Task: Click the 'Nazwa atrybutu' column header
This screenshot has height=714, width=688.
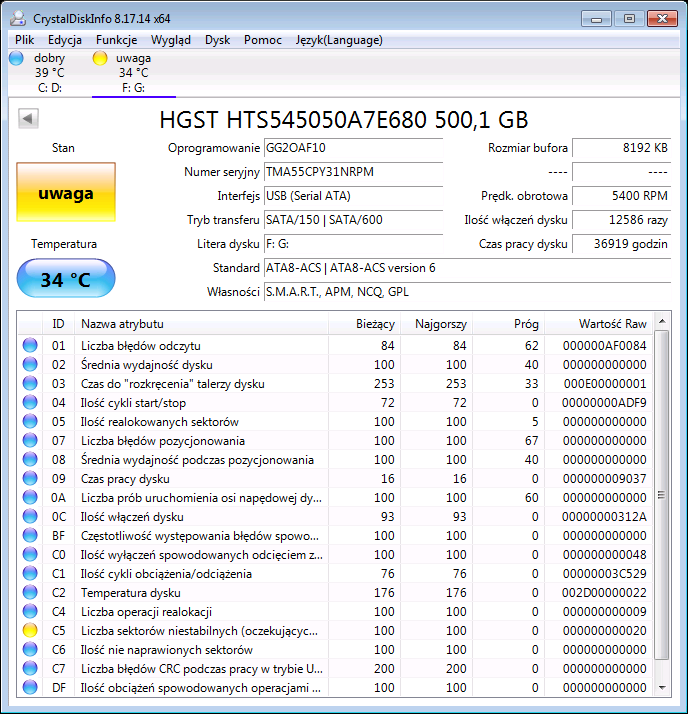Action: (201, 324)
